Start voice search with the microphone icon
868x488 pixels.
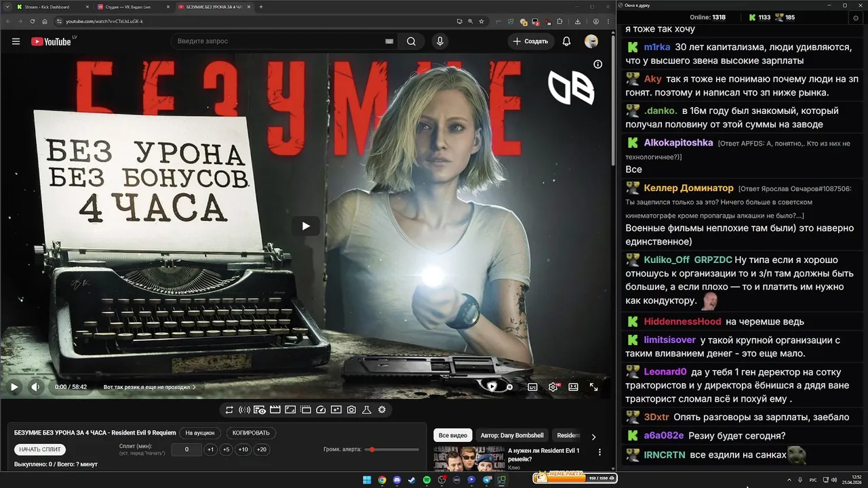tap(440, 41)
